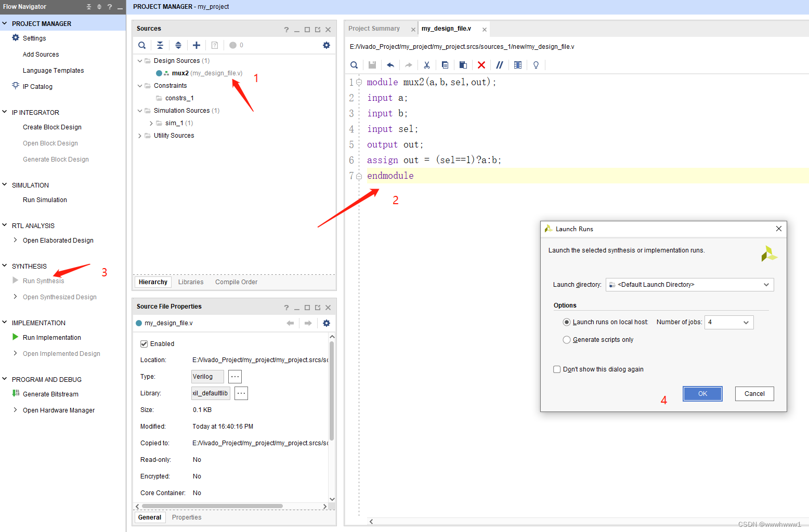The image size is (809, 532).
Task: Check Don't show this dialog again
Action: pyautogui.click(x=557, y=369)
